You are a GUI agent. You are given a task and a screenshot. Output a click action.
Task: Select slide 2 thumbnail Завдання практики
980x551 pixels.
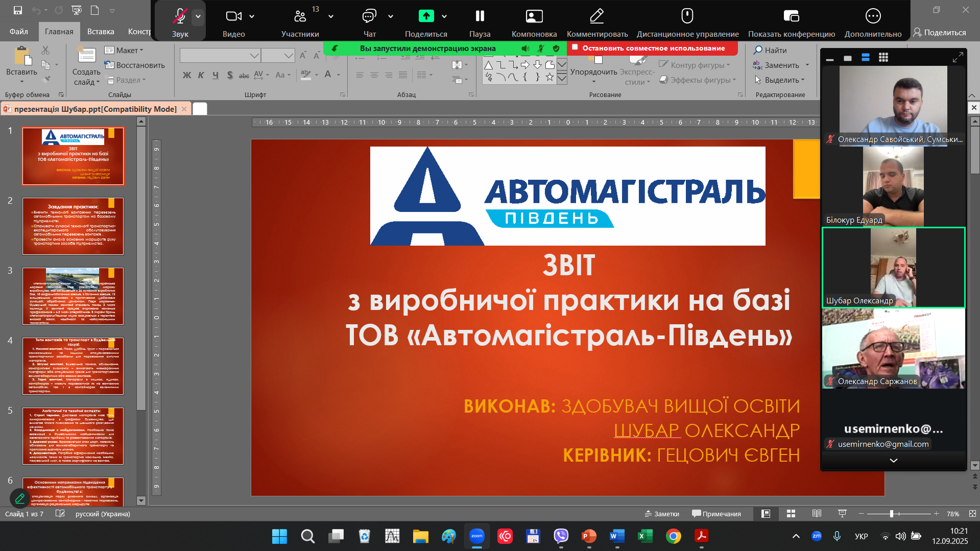point(73,226)
